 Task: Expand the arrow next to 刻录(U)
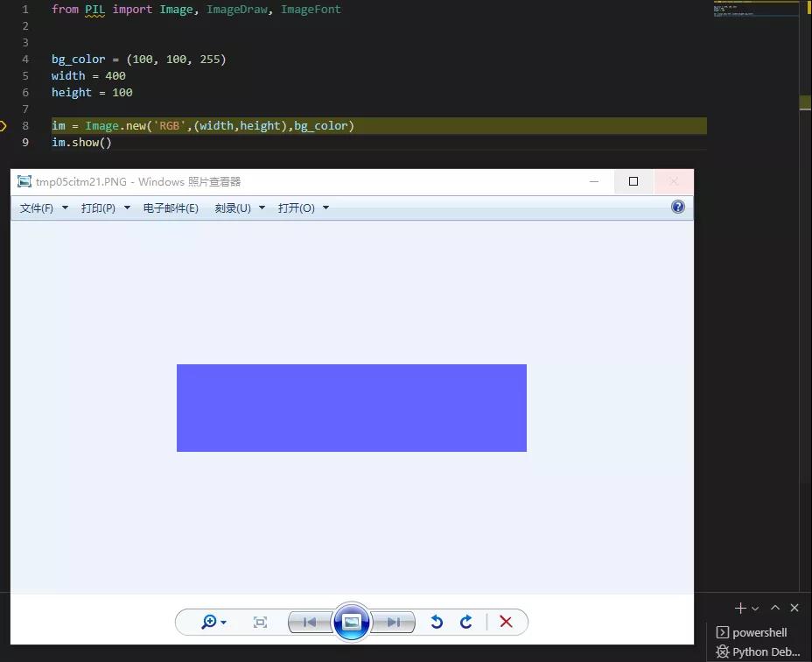click(262, 208)
